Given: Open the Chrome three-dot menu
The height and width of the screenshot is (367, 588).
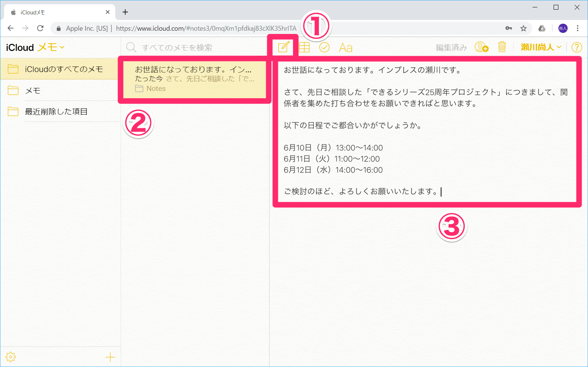Looking at the screenshot, I should pyautogui.click(x=577, y=28).
